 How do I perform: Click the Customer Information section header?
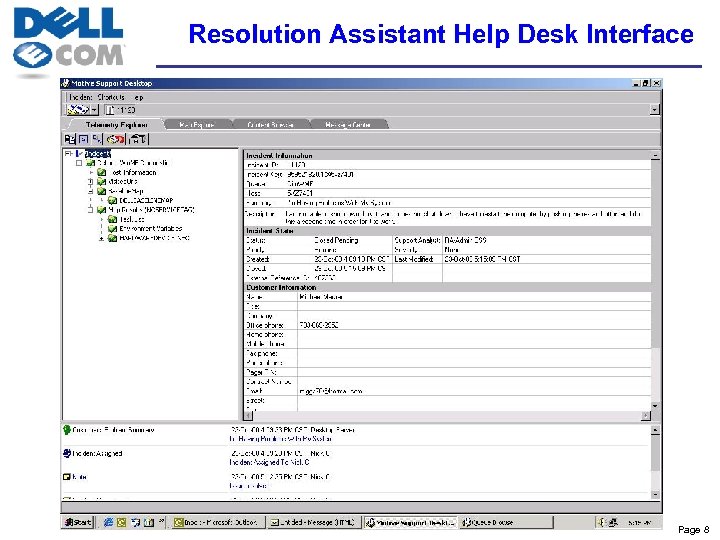(447, 287)
